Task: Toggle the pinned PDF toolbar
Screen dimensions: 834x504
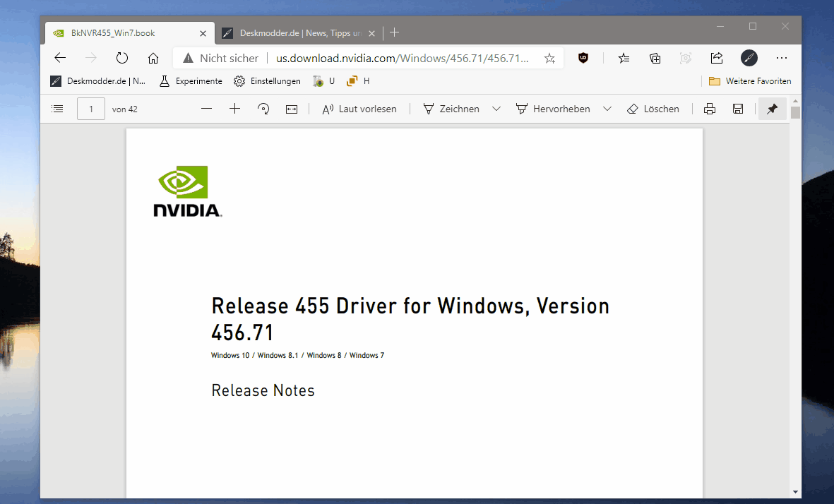Action: [x=773, y=109]
